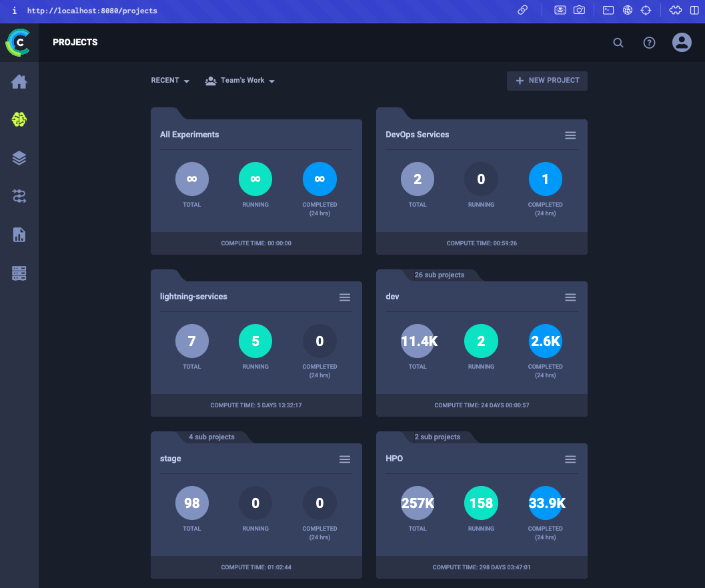The width and height of the screenshot is (705, 588).
Task: Click the stage 98 total circle
Action: coord(192,503)
